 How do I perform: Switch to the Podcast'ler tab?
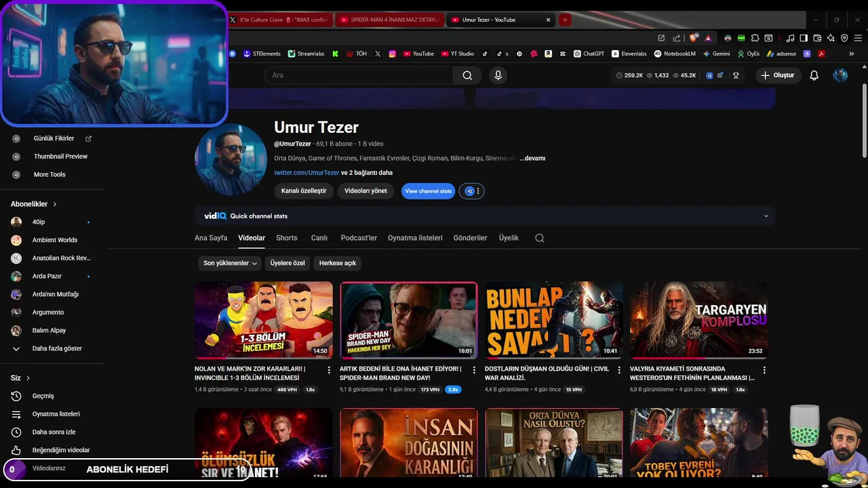tap(359, 238)
